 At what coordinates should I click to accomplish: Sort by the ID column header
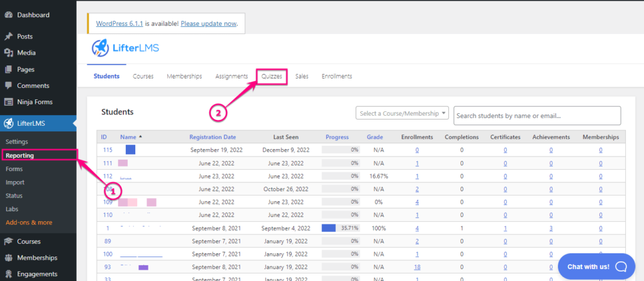pyautogui.click(x=104, y=137)
